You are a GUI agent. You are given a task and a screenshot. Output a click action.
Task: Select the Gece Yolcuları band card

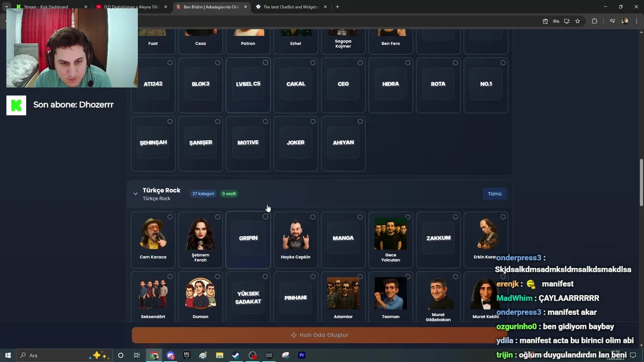pyautogui.click(x=390, y=240)
